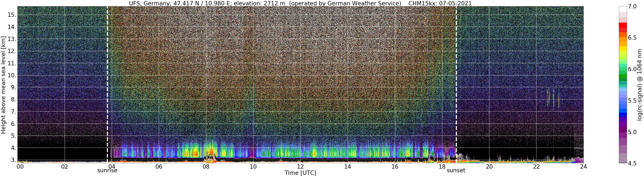
Task: Click the 'Time [UTC]' axis label
Action: (x=300, y=173)
